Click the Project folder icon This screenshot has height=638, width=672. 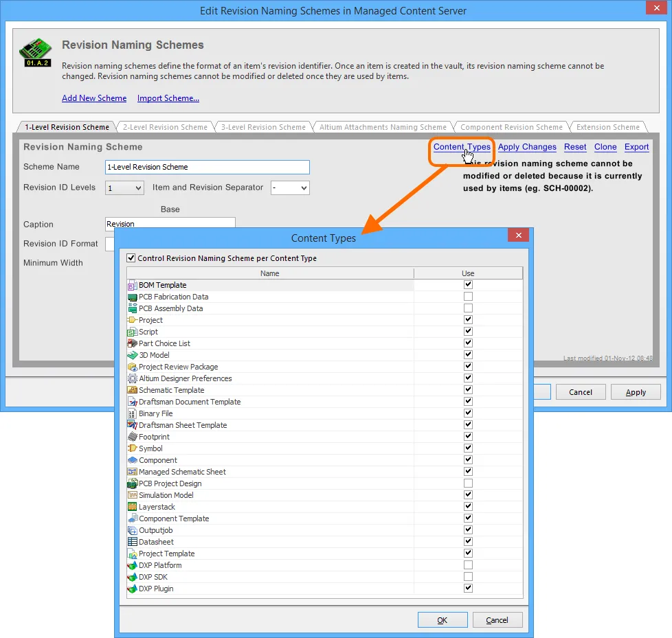(x=133, y=320)
